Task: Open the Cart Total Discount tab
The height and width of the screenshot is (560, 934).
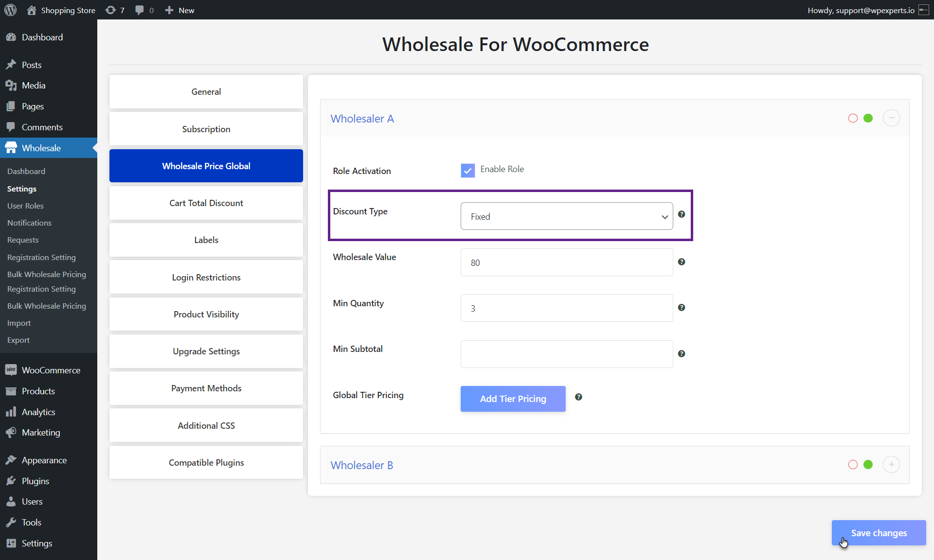Action: coord(206,203)
